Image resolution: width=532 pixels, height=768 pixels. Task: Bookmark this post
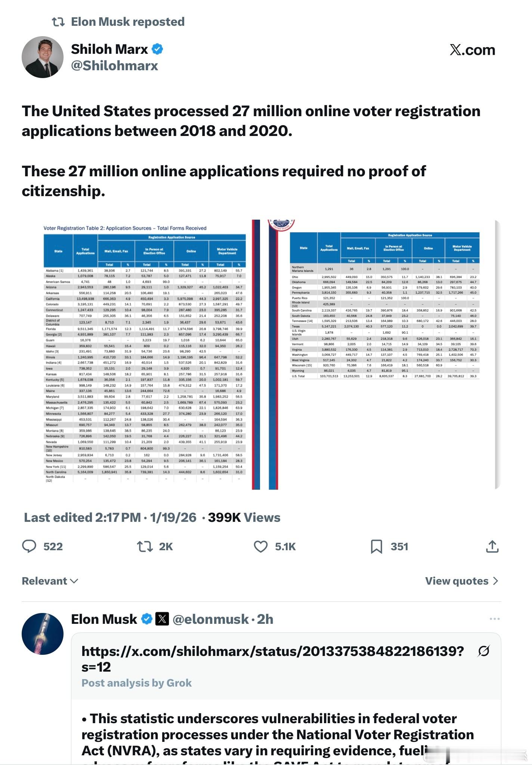tap(376, 546)
